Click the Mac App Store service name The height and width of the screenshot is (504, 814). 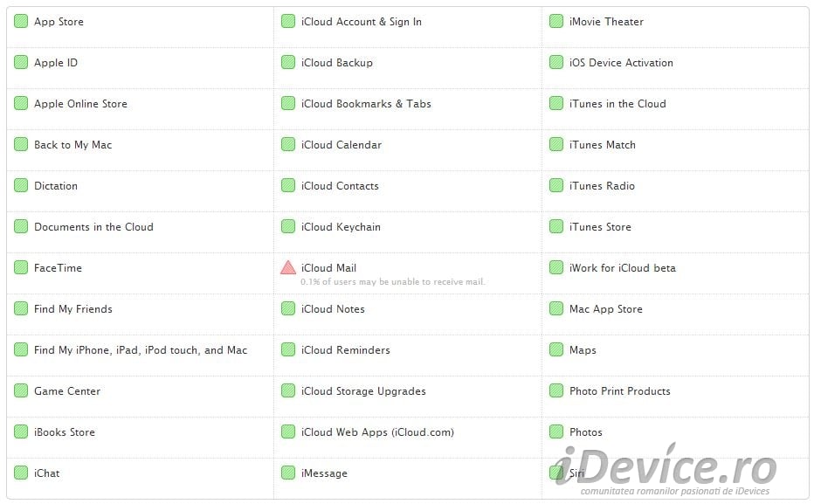point(606,309)
